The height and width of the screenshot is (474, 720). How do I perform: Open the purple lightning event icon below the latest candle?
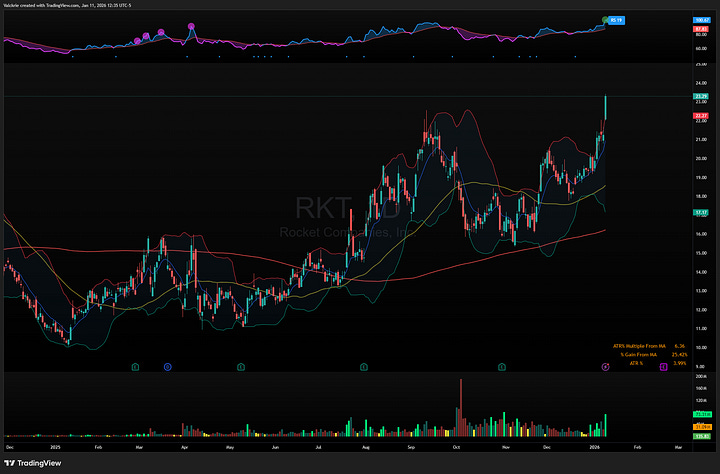click(605, 367)
